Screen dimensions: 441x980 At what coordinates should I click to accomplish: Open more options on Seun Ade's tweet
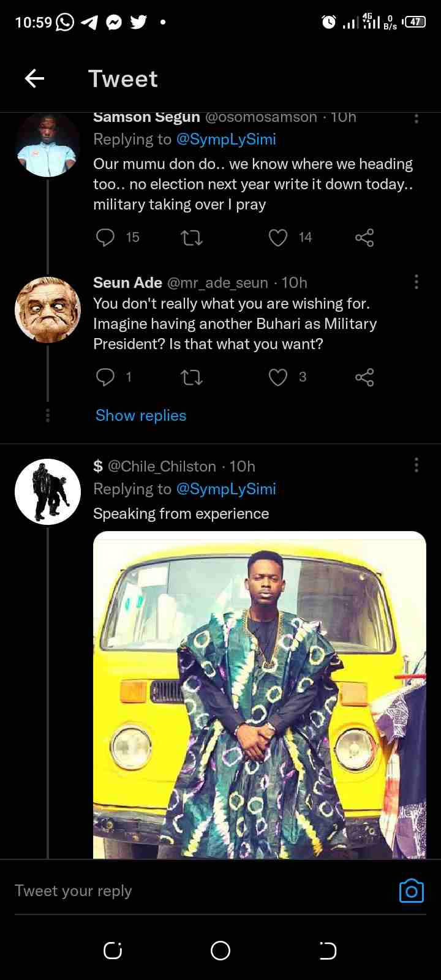pyautogui.click(x=417, y=282)
